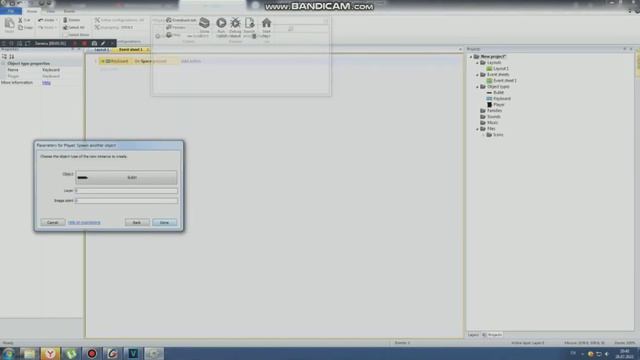
Task: Select Layout 1 in the Projects tree
Action: [501, 69]
